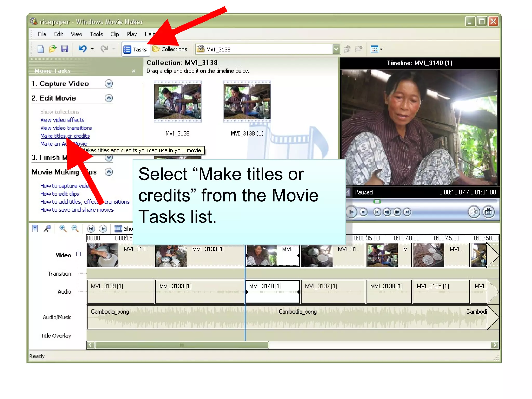Screen dimensions: 532x399
Task: Open the Redo history dropdown arrow
Action: click(114, 49)
